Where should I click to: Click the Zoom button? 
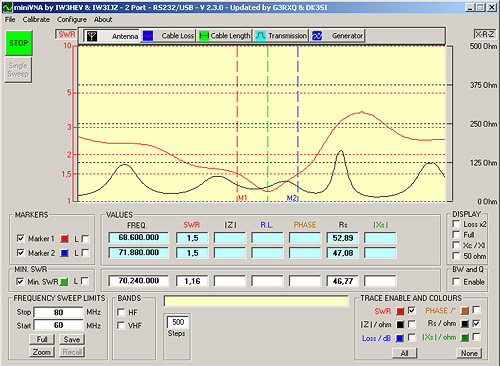click(x=42, y=352)
